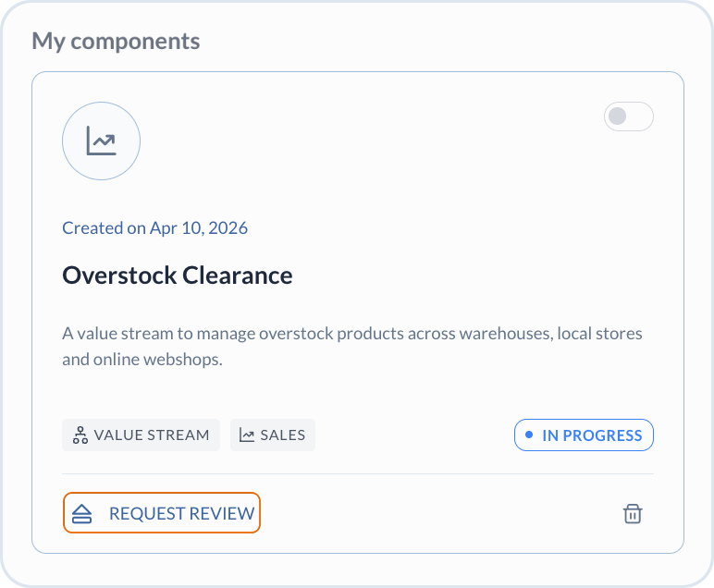
Task: Click the large chart icon in the circle
Action: click(101, 141)
